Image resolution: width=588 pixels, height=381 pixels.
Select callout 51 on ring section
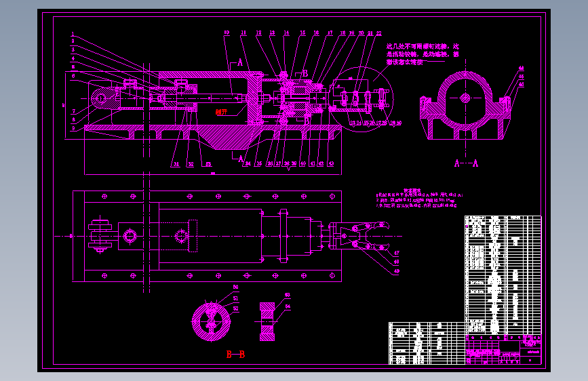235,298
